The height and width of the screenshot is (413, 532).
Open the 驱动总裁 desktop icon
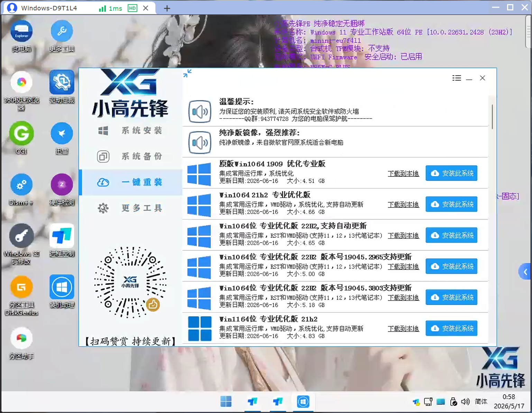point(62,87)
